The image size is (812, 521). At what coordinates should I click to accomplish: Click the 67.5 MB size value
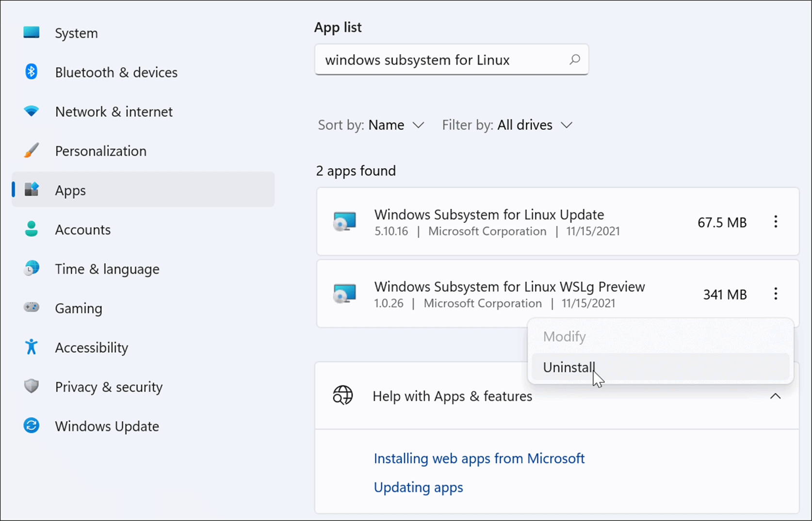(722, 222)
